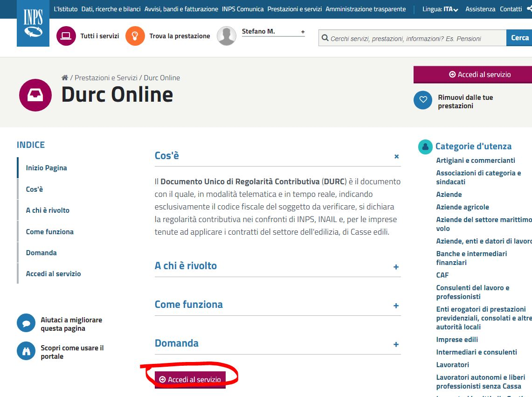Screen dimensions: 532x397
Task: Open the Imprese edili category link
Action: 457,340
